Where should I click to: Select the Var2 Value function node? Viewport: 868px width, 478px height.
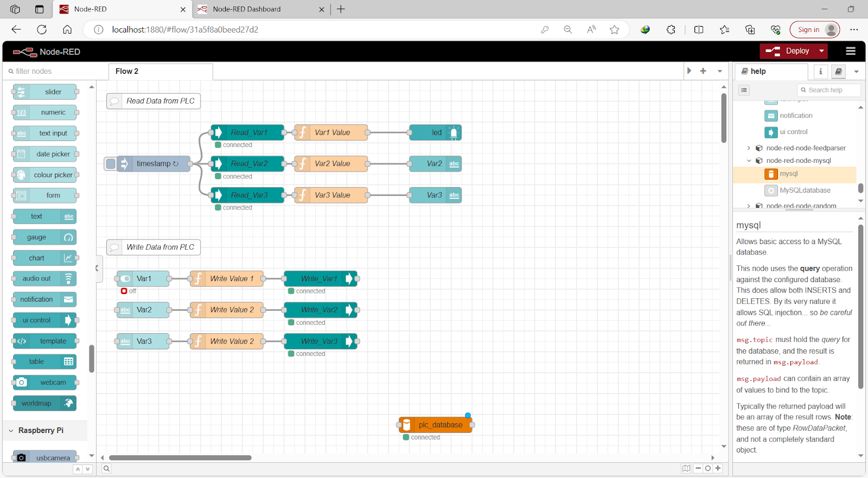331,164
